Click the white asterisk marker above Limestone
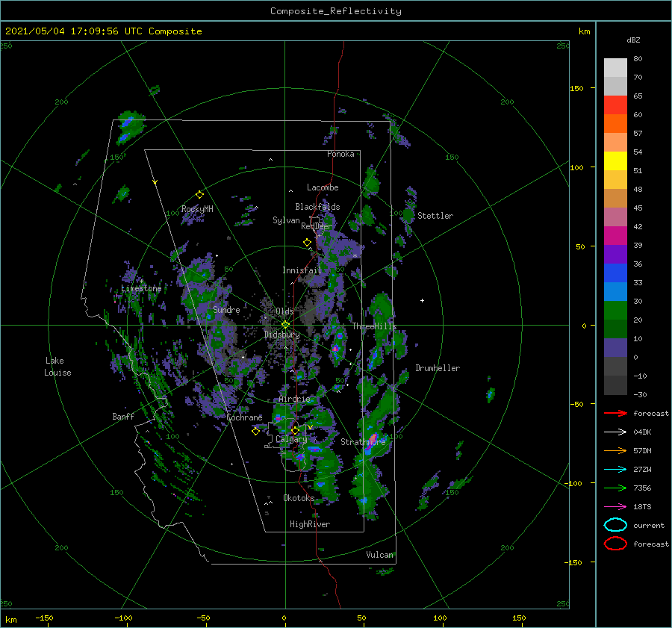Image resolution: width=672 pixels, height=628 pixels. [x=141, y=282]
